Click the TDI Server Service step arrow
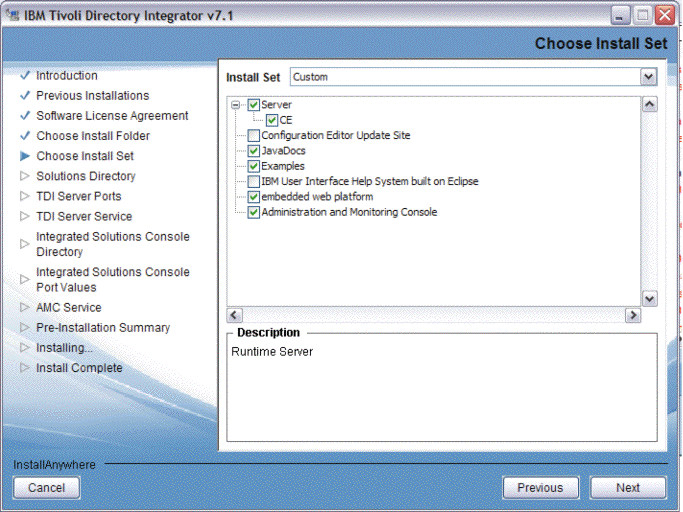Image resolution: width=683 pixels, height=512 pixels. [25, 216]
